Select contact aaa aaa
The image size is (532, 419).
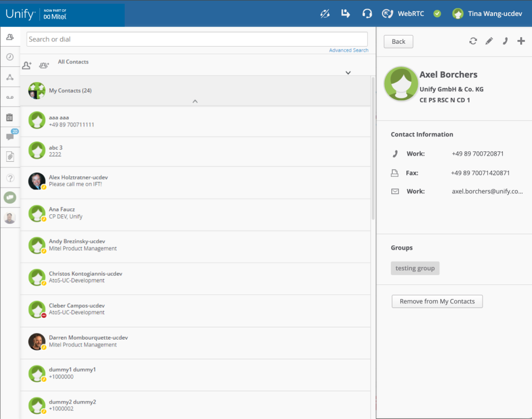(196, 121)
